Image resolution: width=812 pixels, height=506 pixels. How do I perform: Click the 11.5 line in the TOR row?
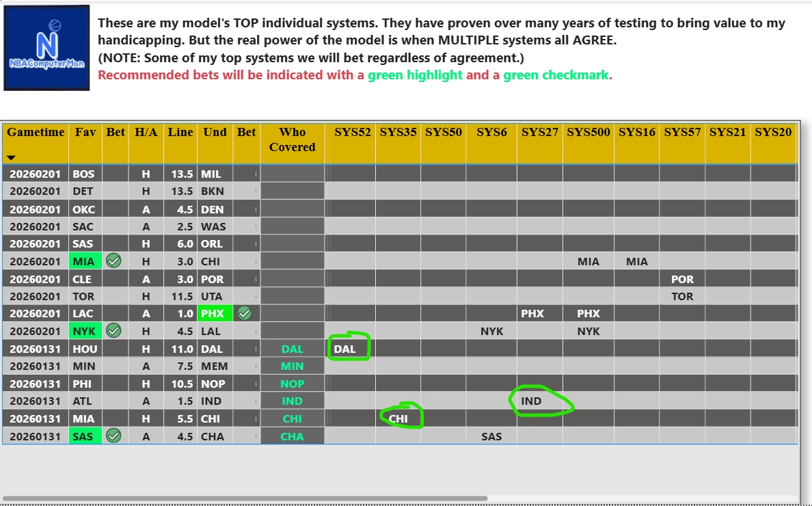click(x=182, y=296)
